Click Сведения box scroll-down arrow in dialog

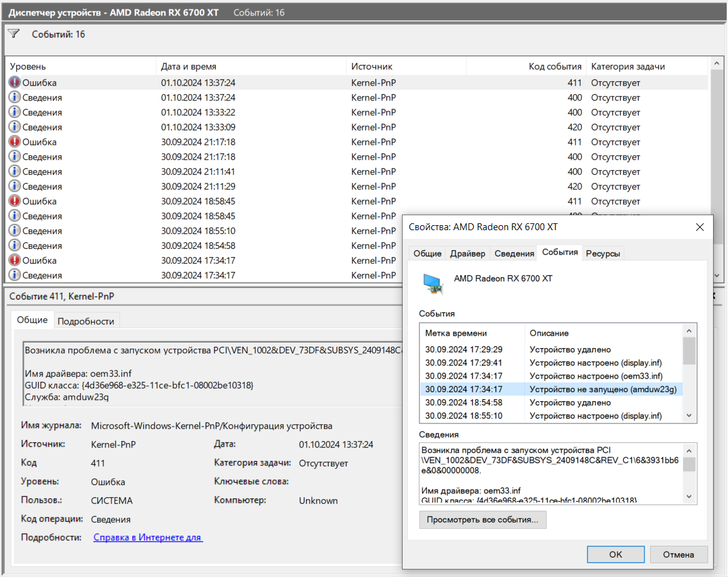pos(689,497)
